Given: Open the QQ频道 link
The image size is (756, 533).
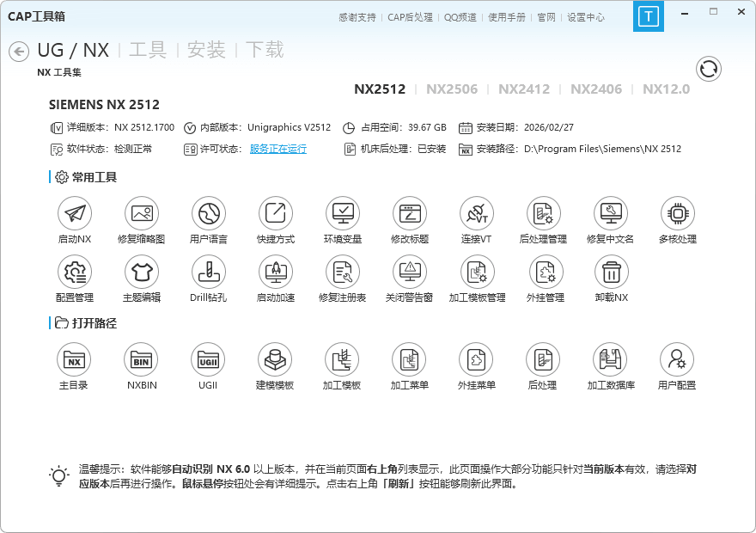Looking at the screenshot, I should [x=460, y=17].
